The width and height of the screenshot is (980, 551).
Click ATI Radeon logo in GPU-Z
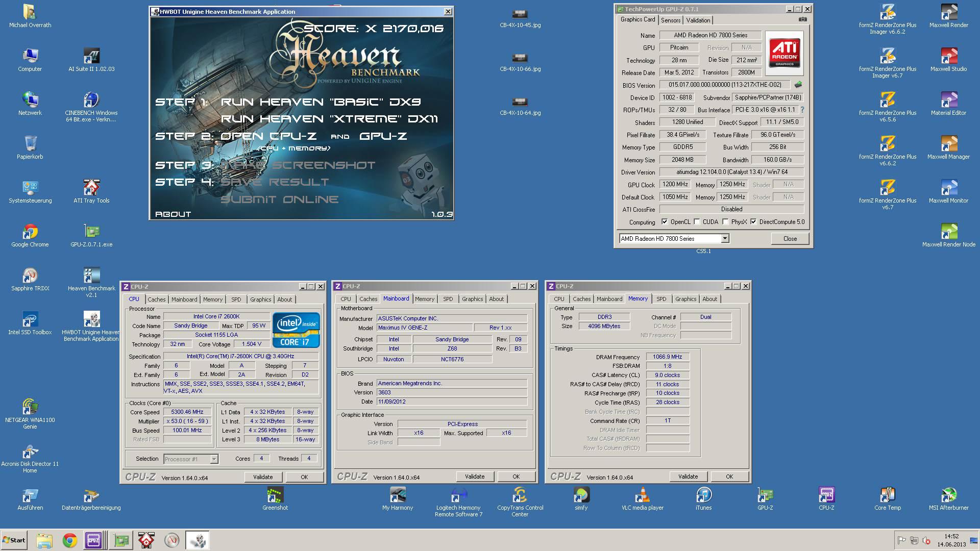click(x=785, y=53)
